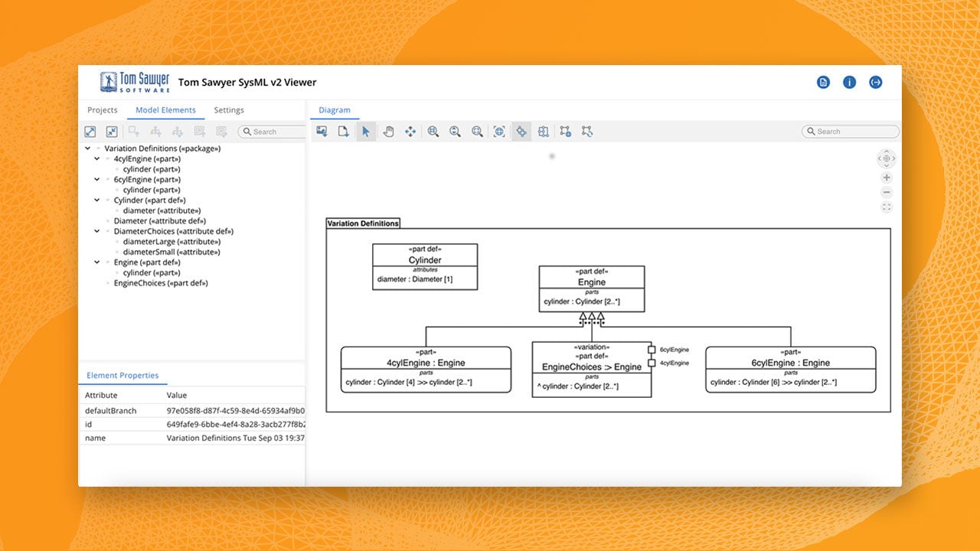Collapse the Variation Definitions package node

click(88, 148)
